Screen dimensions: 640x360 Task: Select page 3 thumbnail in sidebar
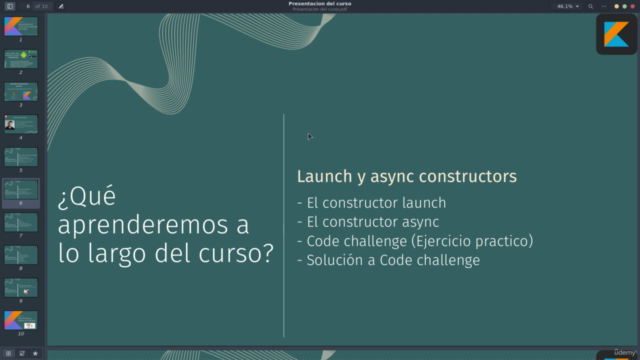pos(21,91)
